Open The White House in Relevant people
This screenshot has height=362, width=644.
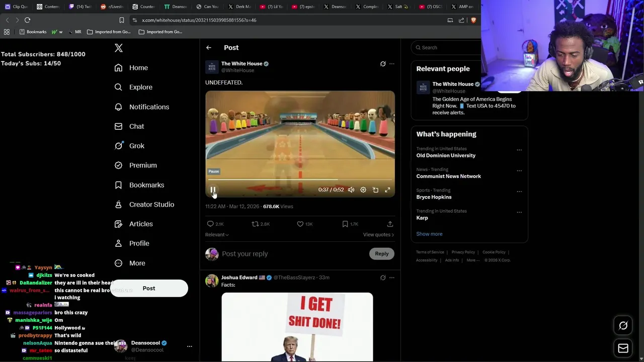point(453,84)
